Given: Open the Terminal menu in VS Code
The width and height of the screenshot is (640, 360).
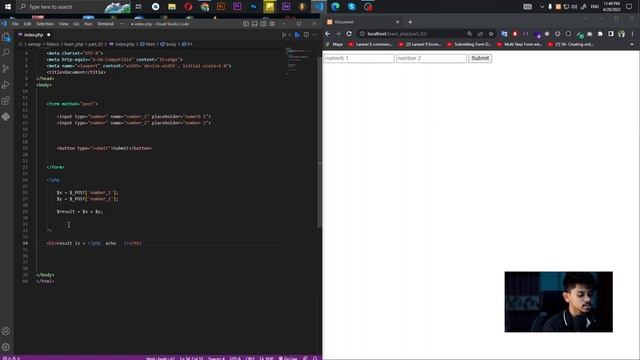Looking at the screenshot, I should pyautogui.click(x=105, y=24).
